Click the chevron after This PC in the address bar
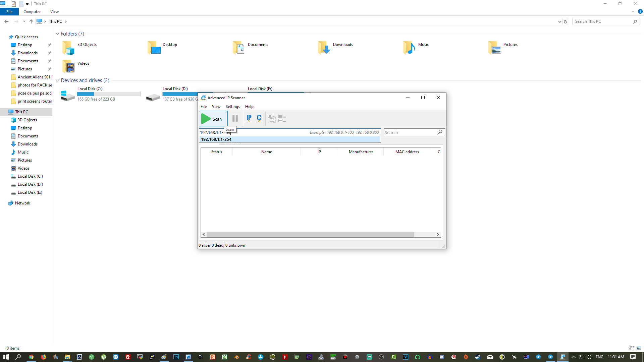This screenshot has height=362, width=644. (x=66, y=21)
